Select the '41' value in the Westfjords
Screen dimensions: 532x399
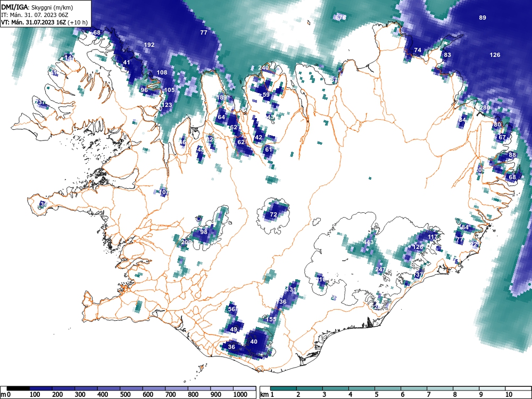[127, 62]
